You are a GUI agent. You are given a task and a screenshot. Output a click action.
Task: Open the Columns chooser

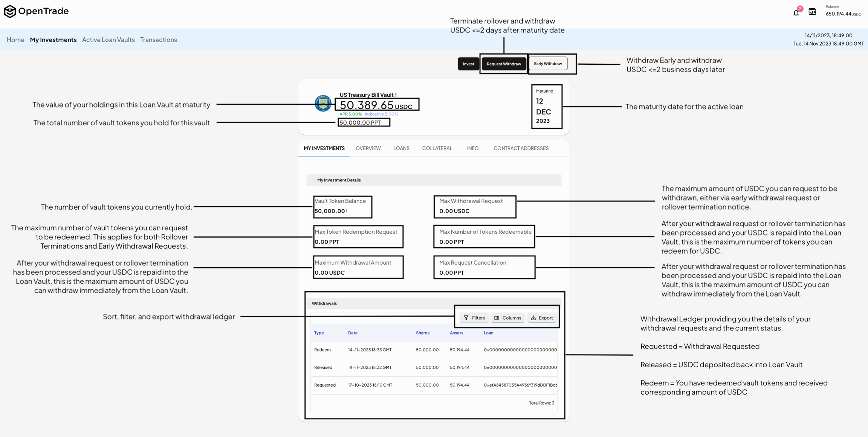pyautogui.click(x=508, y=318)
